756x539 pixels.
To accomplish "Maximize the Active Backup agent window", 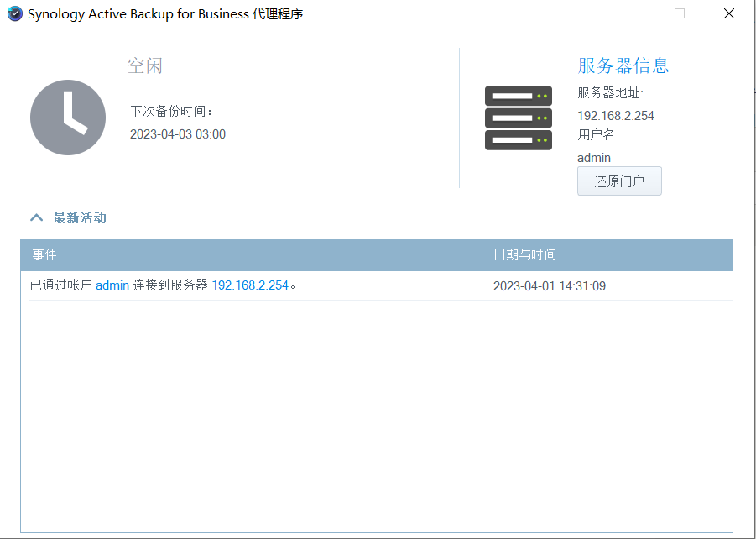I will pyautogui.click(x=680, y=13).
